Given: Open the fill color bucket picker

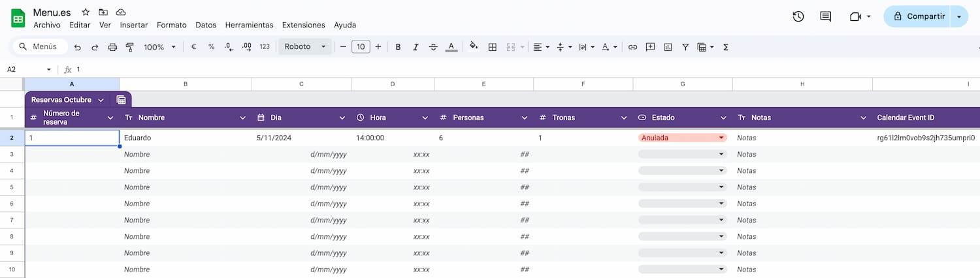Looking at the screenshot, I should 474,47.
